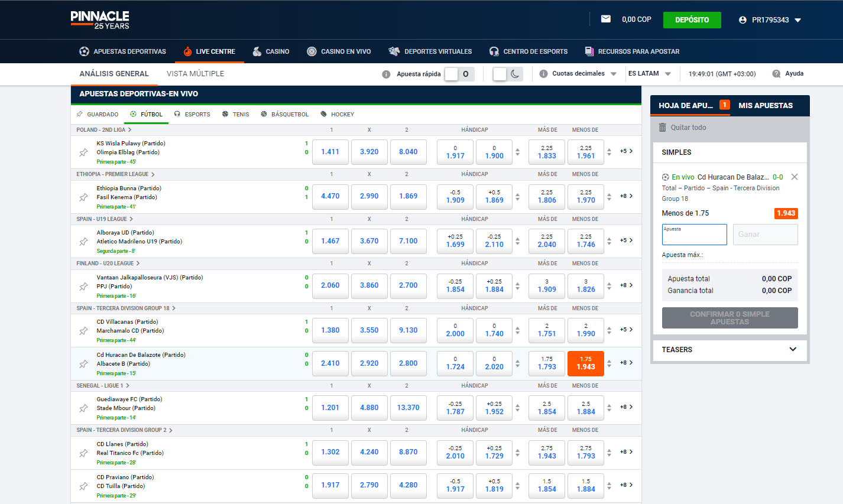Select over 3 goals at 1.909
Image resolution: width=843 pixels, height=504 pixels.
pyautogui.click(x=547, y=285)
